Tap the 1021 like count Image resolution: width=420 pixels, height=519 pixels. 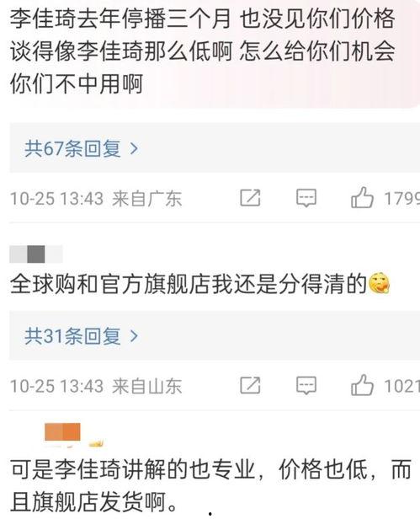pyautogui.click(x=401, y=386)
